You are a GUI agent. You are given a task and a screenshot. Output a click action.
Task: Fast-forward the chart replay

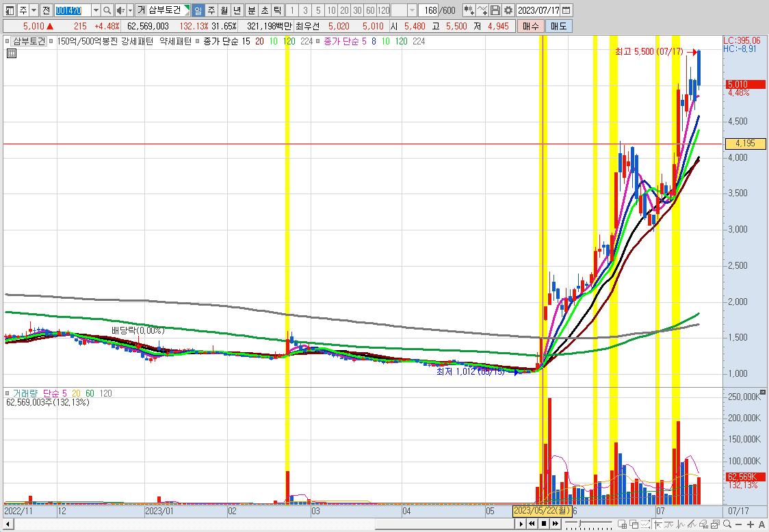pyautogui.click(x=555, y=524)
